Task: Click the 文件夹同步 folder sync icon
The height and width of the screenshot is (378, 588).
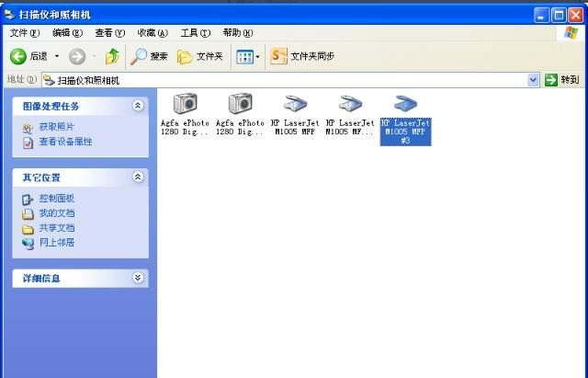Action: click(278, 57)
